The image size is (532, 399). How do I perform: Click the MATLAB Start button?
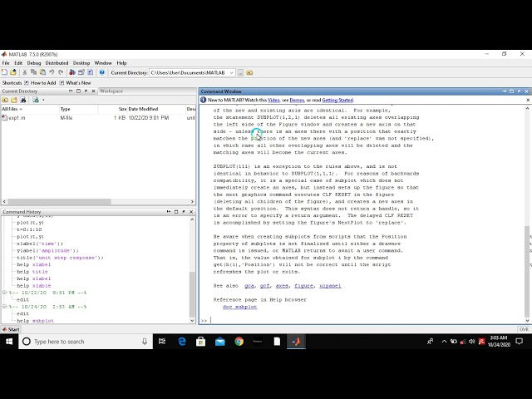pyautogui.click(x=11, y=329)
